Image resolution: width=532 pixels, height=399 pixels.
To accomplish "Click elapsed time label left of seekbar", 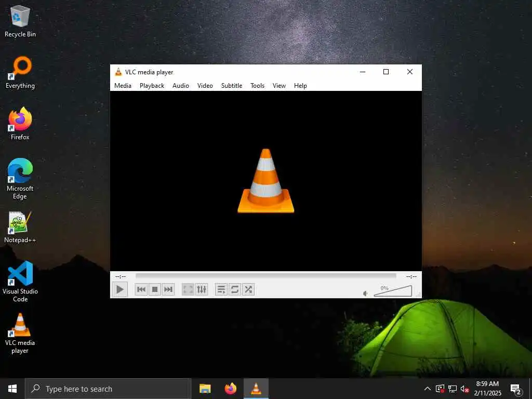I will pos(121,276).
